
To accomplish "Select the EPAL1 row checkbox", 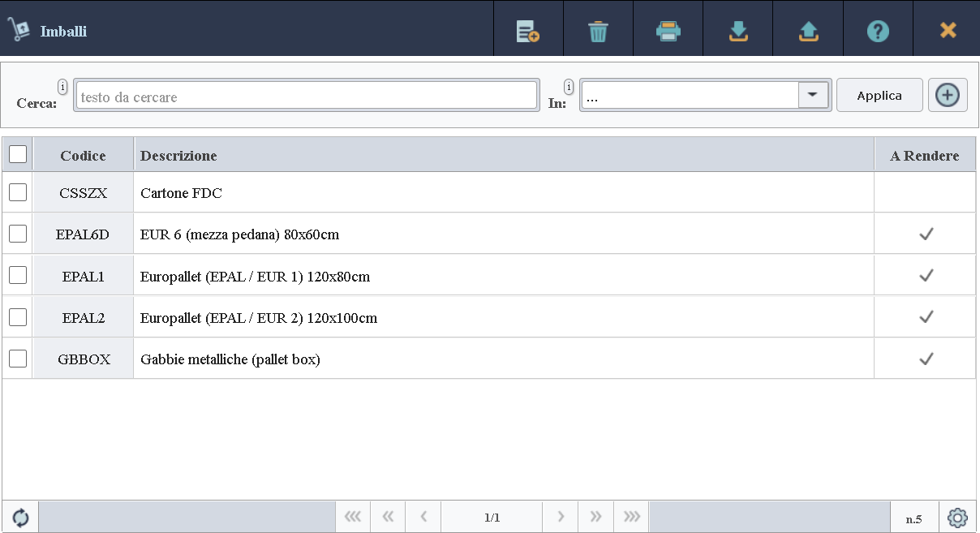I will tap(18, 275).
